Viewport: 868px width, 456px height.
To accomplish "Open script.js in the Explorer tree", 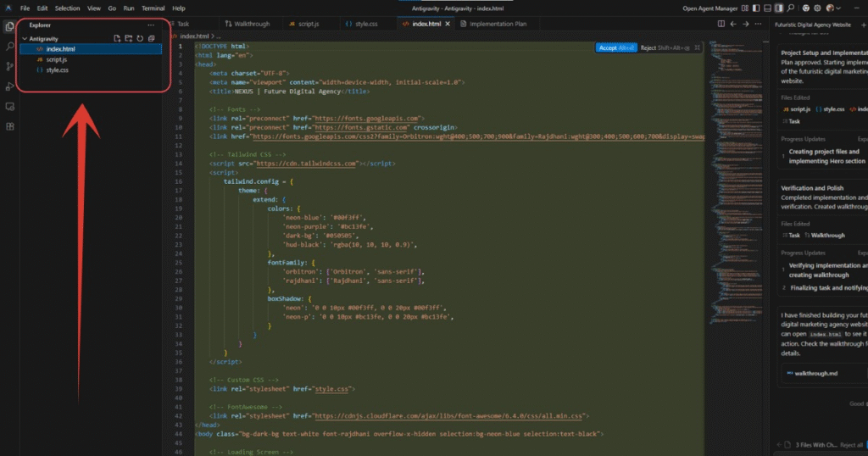I will pos(56,59).
